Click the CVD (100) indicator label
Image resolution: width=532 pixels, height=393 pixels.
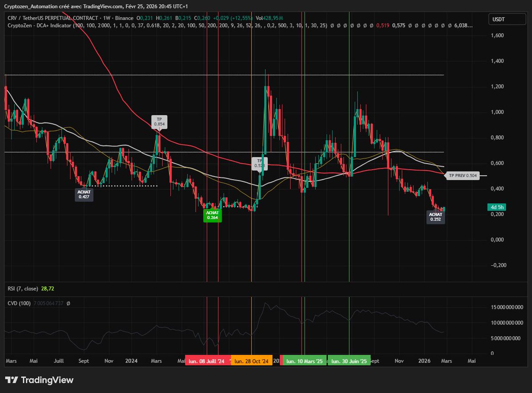[x=19, y=303]
